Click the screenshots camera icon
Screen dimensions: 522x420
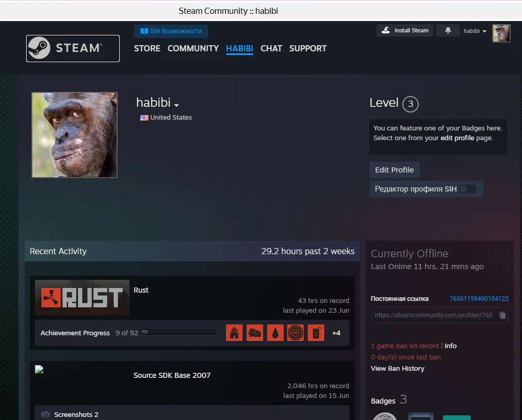point(46,414)
